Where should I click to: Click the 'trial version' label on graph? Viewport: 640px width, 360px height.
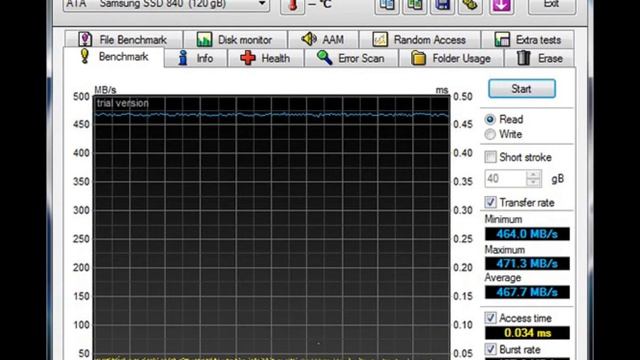pos(122,103)
